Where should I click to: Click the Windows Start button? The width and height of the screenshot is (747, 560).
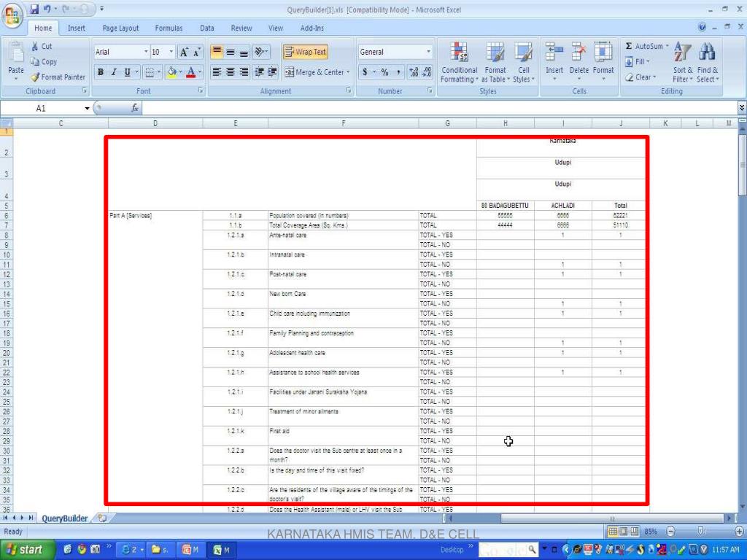point(24,549)
